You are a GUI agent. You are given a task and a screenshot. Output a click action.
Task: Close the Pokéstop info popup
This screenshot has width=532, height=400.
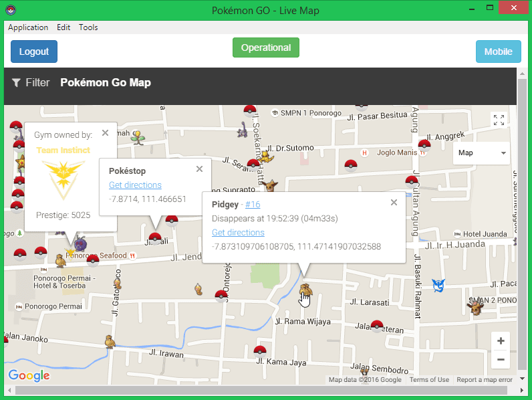click(199, 169)
